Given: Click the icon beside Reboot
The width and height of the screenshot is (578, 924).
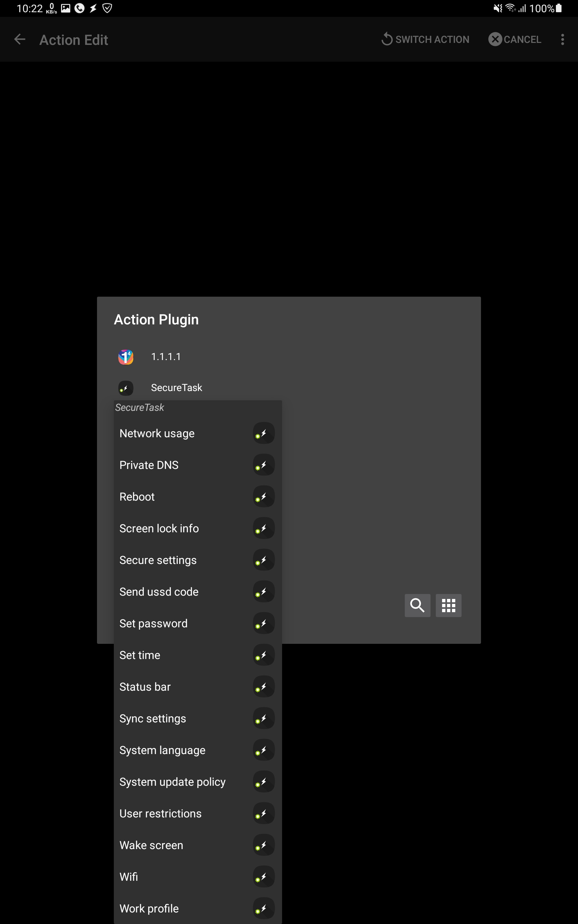Looking at the screenshot, I should (264, 497).
